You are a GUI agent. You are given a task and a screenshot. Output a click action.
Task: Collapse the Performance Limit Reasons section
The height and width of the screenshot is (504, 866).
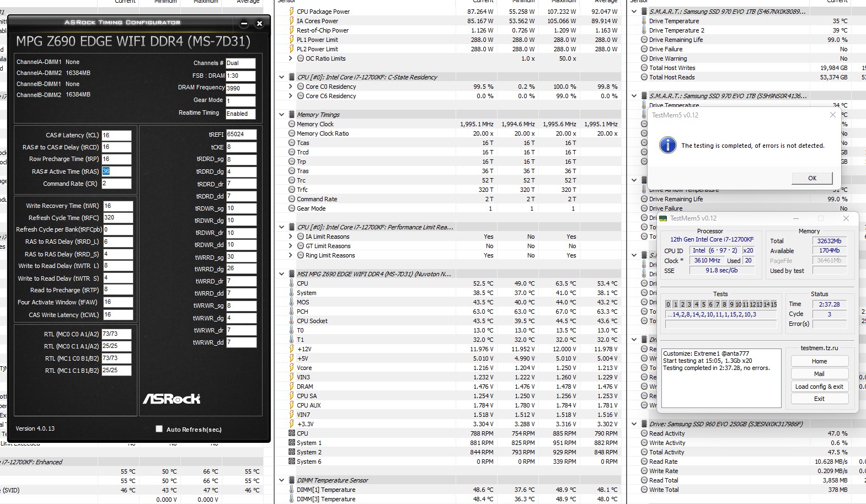click(282, 227)
